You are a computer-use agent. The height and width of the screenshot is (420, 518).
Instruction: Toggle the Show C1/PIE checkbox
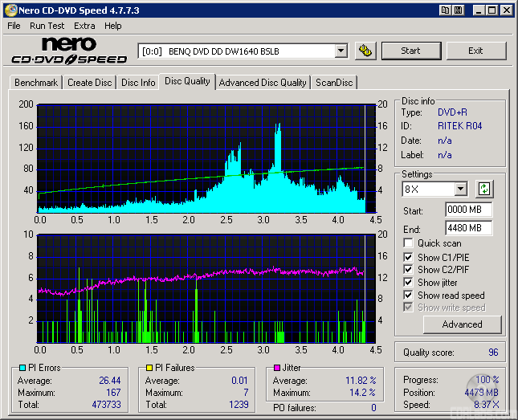point(409,257)
